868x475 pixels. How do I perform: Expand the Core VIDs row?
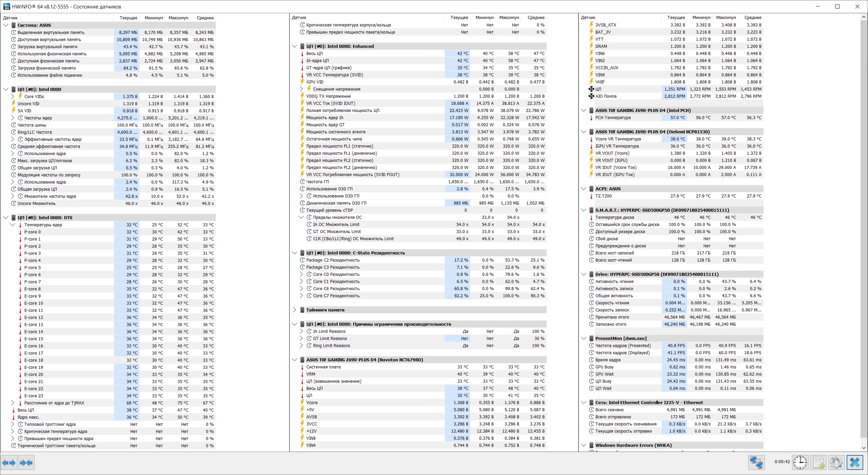pyautogui.click(x=13, y=96)
